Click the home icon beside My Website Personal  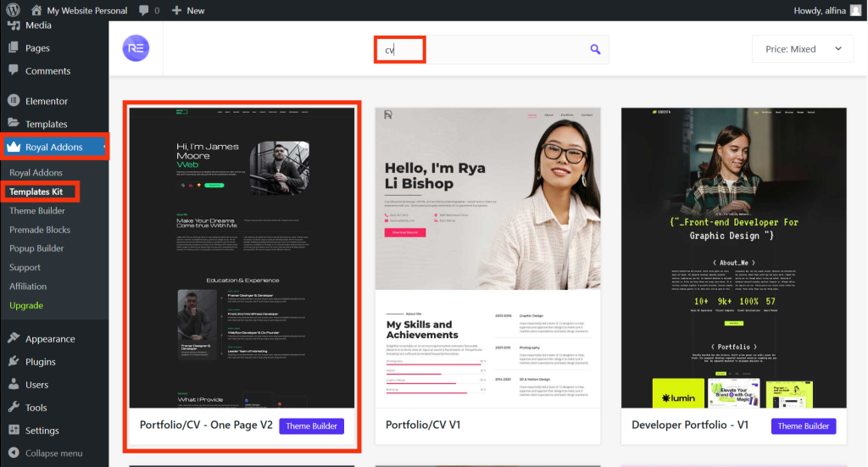click(36, 10)
